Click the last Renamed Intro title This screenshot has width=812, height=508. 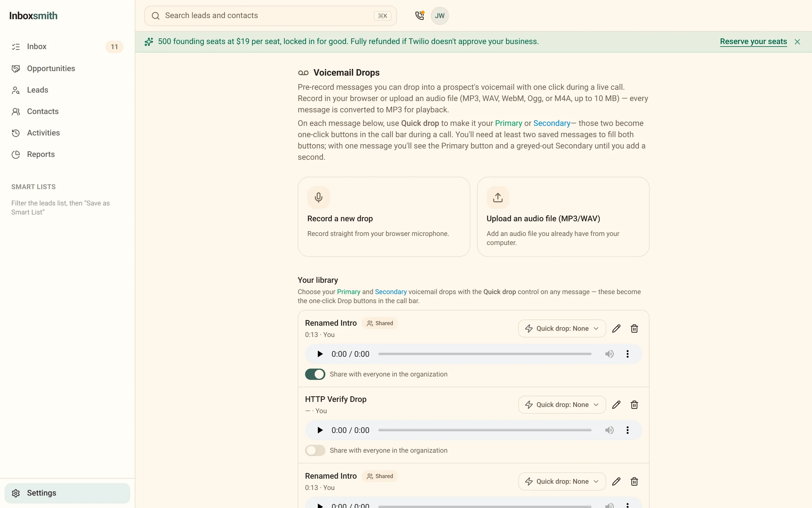(330, 476)
